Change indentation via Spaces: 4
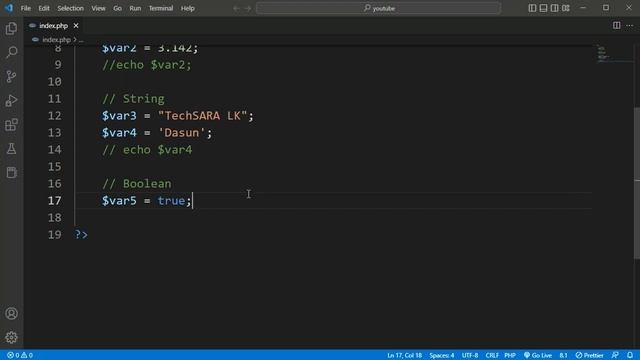Screen dimensions: 640x360 click(x=442, y=355)
